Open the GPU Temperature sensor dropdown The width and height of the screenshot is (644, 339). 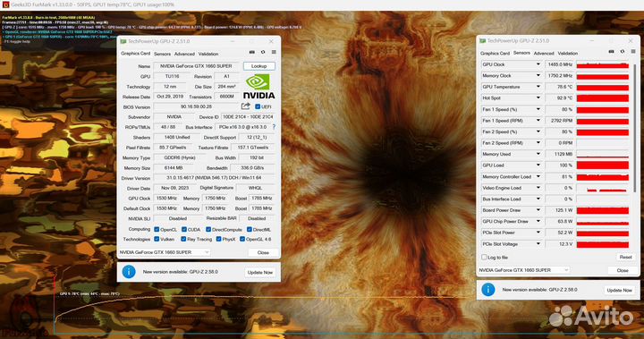click(538, 87)
